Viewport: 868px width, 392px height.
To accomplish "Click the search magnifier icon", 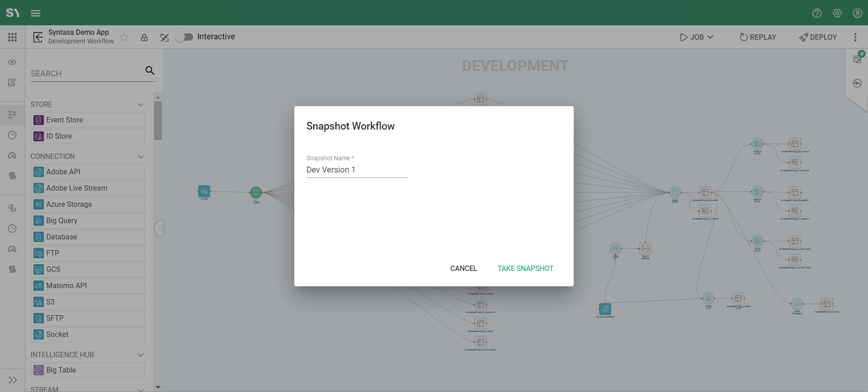I will coord(150,70).
